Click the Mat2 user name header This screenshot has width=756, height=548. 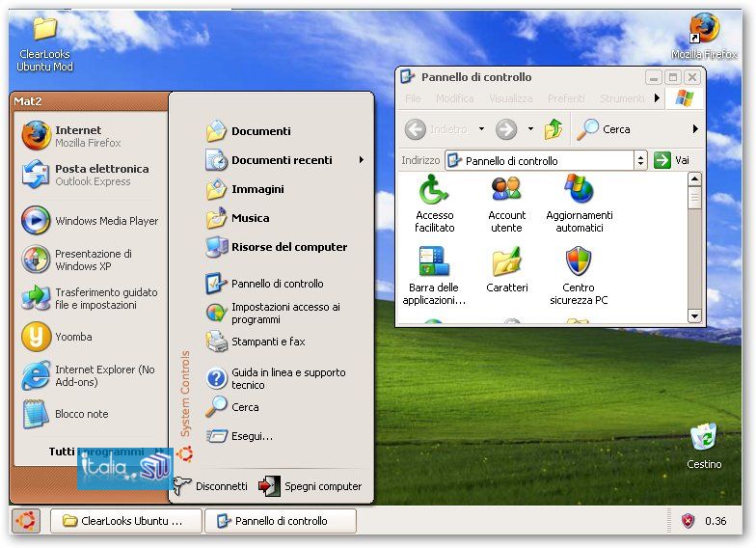[x=27, y=100]
